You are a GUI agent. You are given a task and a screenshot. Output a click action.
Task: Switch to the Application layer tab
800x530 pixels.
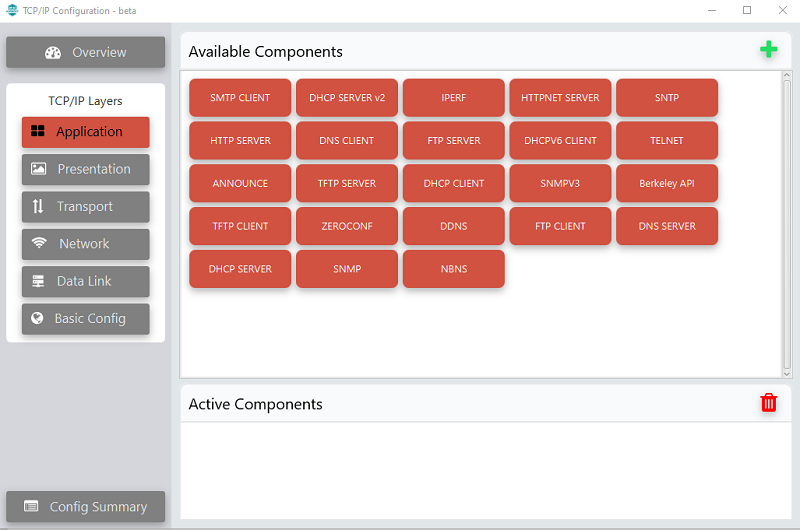(x=86, y=132)
